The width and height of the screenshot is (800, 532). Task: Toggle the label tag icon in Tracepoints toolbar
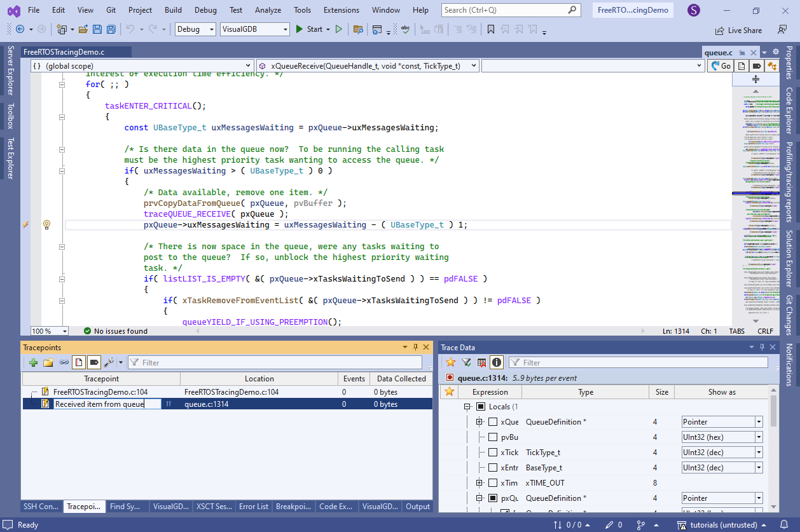coord(93,362)
